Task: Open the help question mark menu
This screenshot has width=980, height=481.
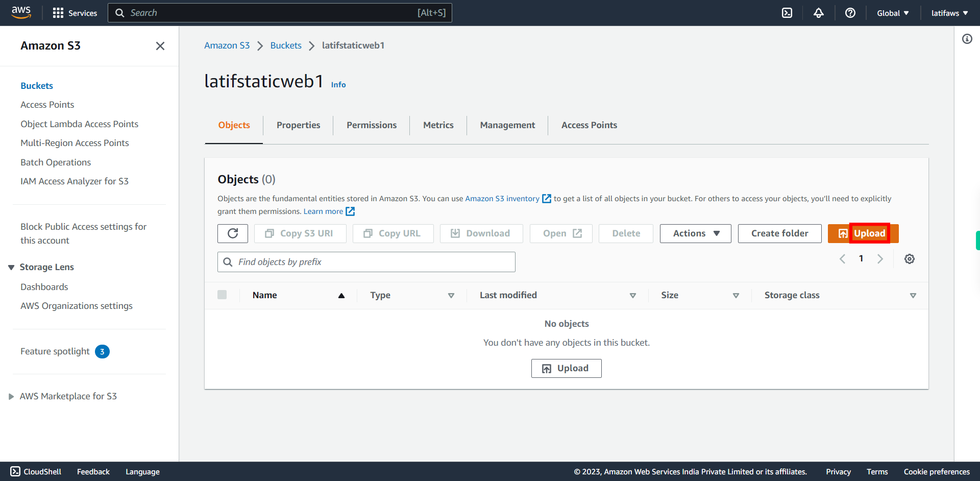Action: coord(850,13)
